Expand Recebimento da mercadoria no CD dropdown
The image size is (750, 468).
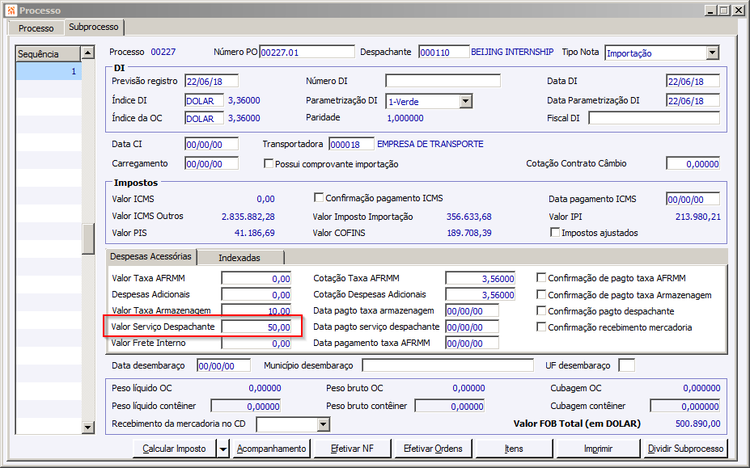tap(322, 424)
